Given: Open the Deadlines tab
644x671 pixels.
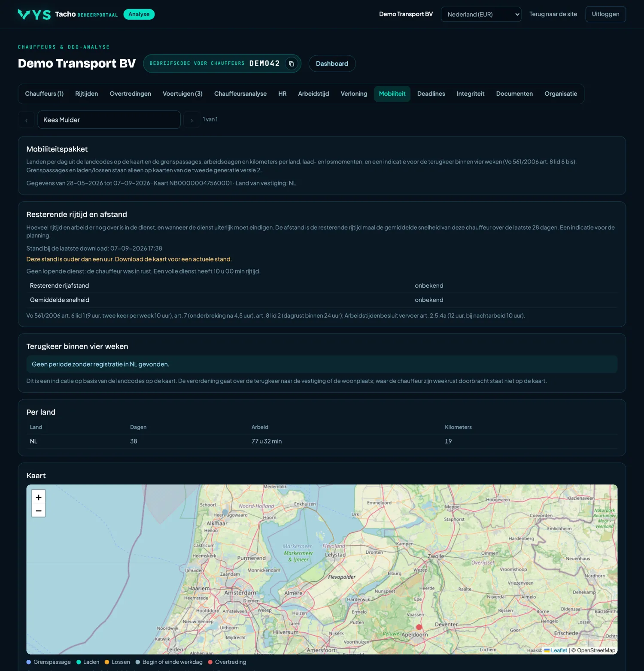Looking at the screenshot, I should (431, 94).
